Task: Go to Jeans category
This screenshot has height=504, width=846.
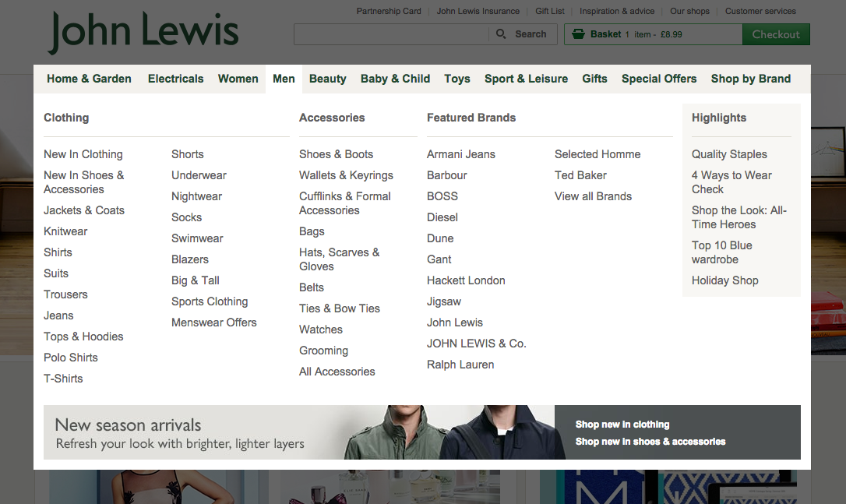Action: [x=58, y=315]
